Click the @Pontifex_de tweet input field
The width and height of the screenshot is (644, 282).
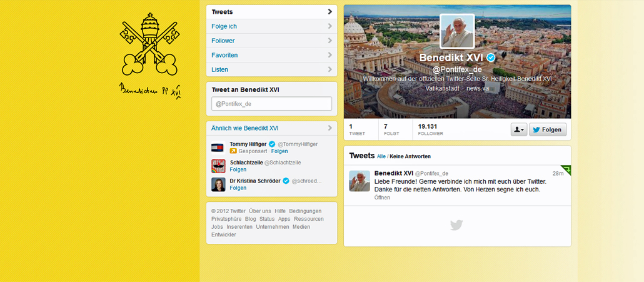(271, 104)
